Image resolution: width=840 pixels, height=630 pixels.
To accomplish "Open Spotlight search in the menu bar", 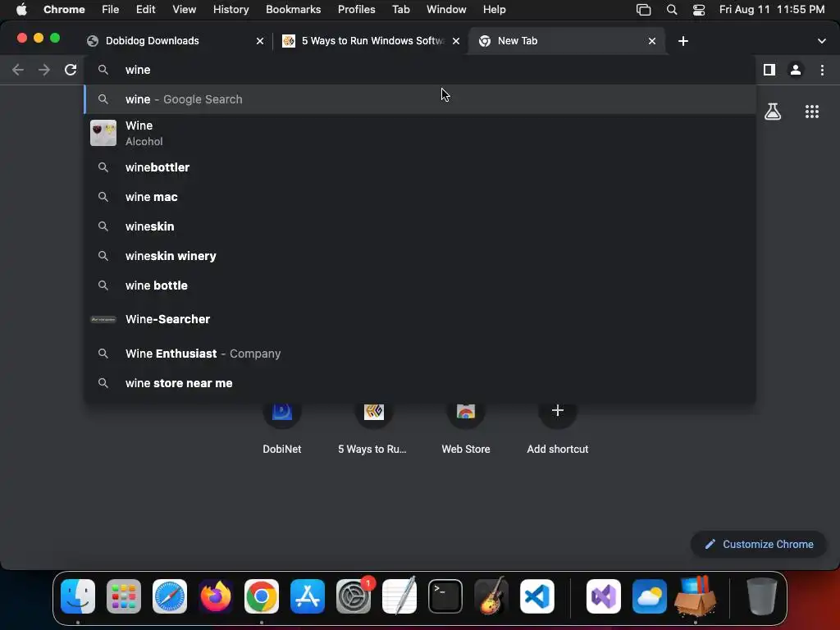I will 671,9.
